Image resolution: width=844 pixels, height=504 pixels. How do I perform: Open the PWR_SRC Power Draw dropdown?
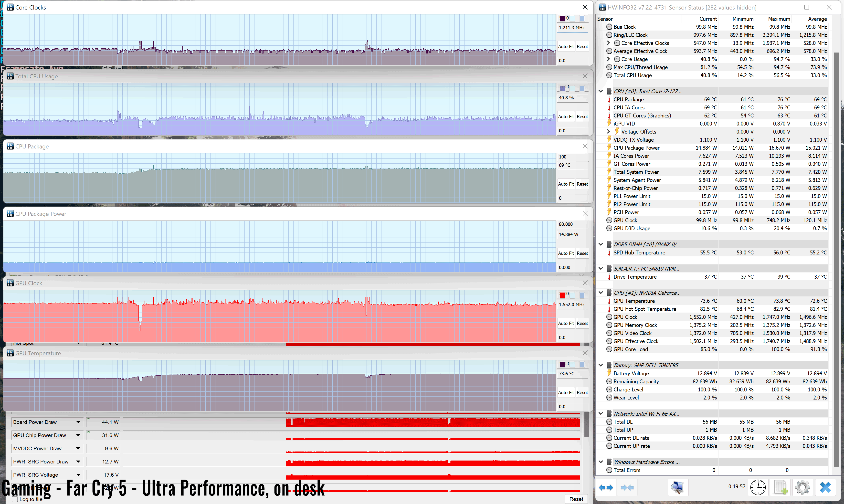[78, 462]
